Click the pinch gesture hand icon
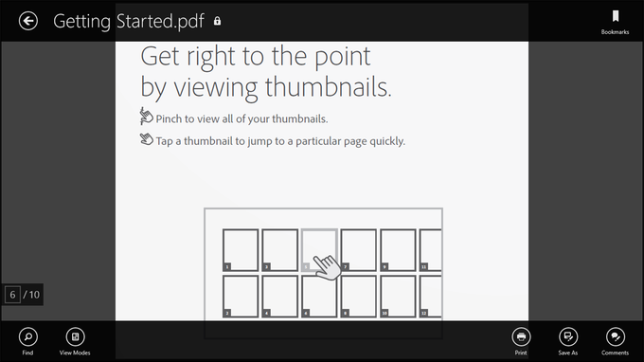The image size is (644, 362). (x=146, y=117)
